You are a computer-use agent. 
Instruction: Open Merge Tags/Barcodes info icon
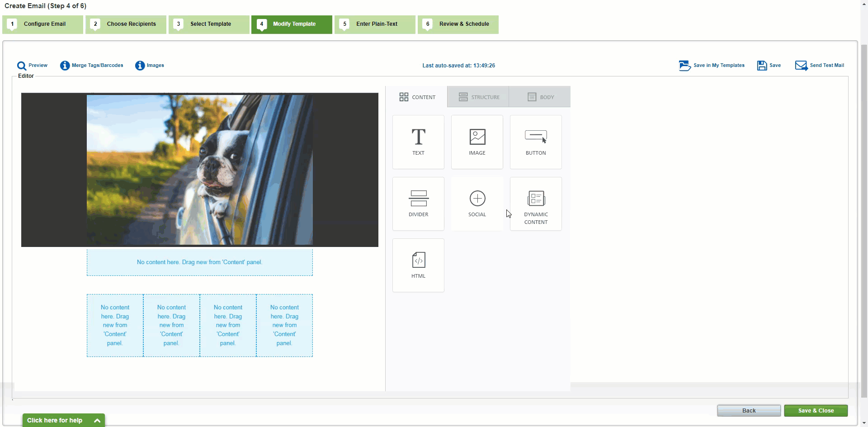[65, 66]
